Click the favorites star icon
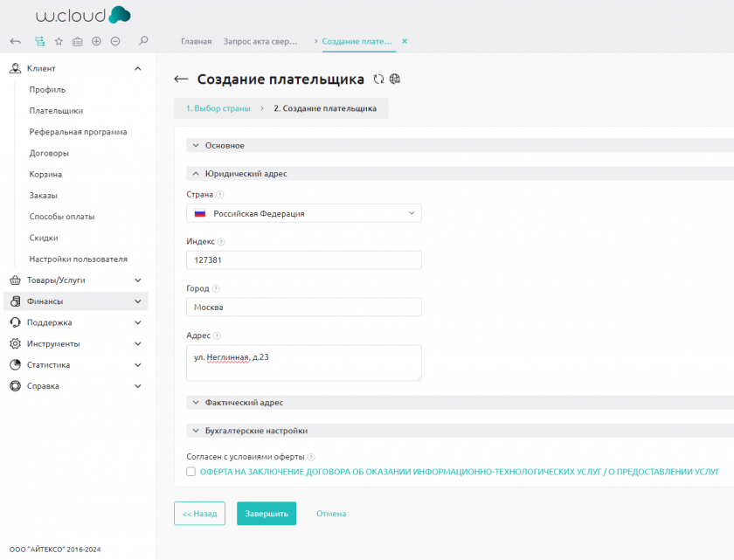Screen dimensions: 734x560 [59, 41]
